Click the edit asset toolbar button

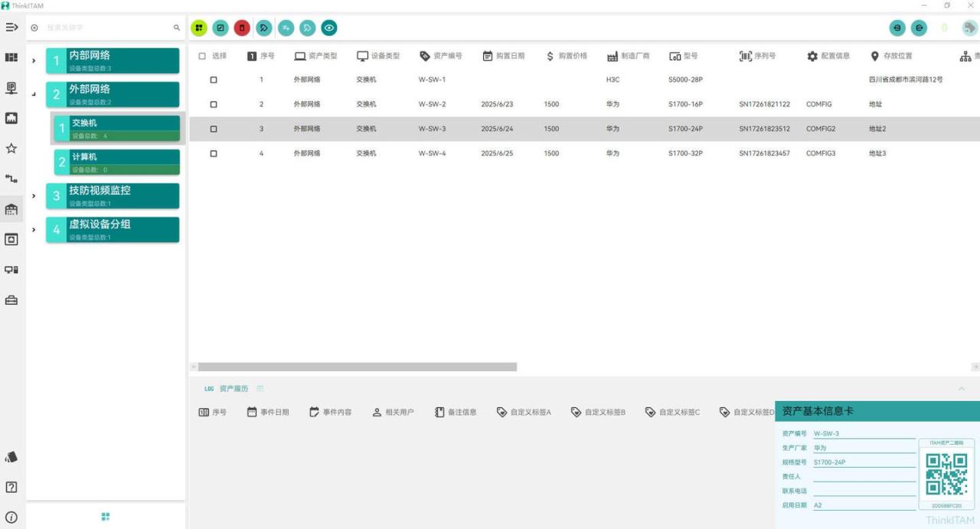220,28
